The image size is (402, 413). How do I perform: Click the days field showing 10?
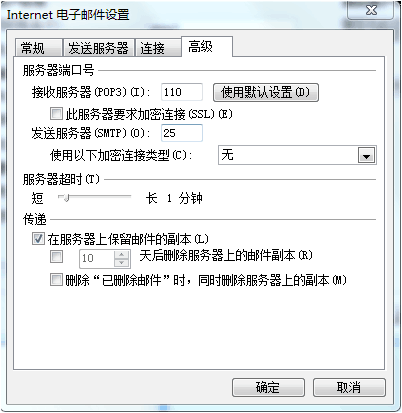[x=97, y=258]
